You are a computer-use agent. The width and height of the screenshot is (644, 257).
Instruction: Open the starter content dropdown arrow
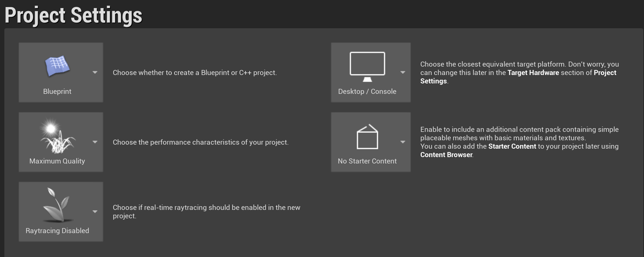point(403,142)
